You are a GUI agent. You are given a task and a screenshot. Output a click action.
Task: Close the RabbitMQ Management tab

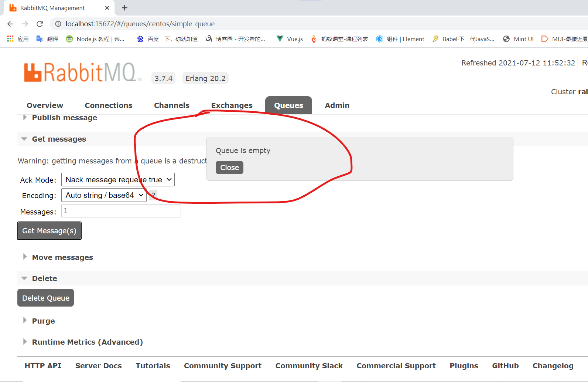107,8
